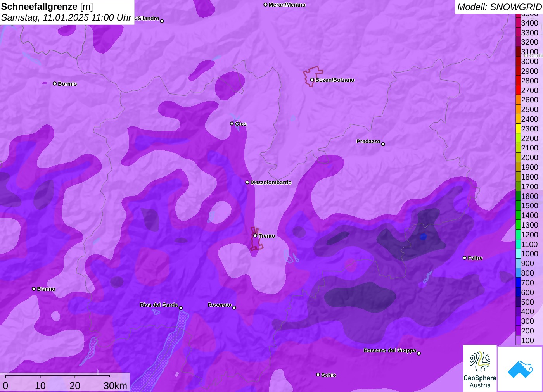
Task: Select the Predazzo marker dot
Action: coord(383,144)
